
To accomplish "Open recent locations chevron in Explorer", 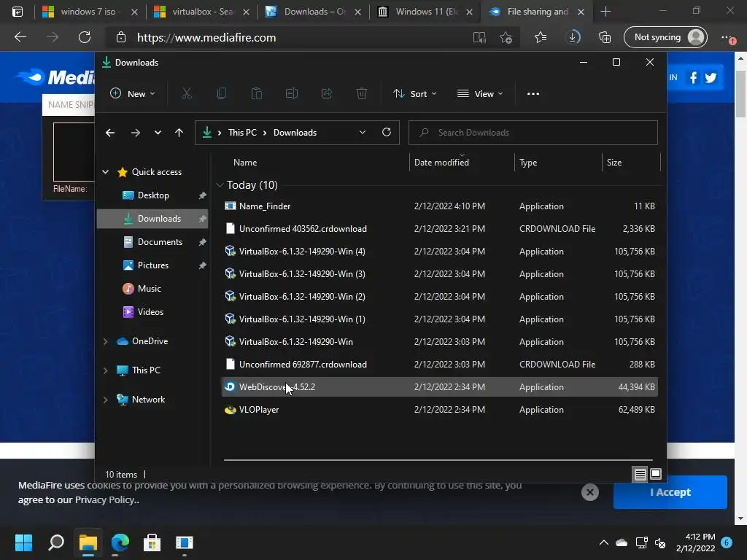I will [x=158, y=133].
